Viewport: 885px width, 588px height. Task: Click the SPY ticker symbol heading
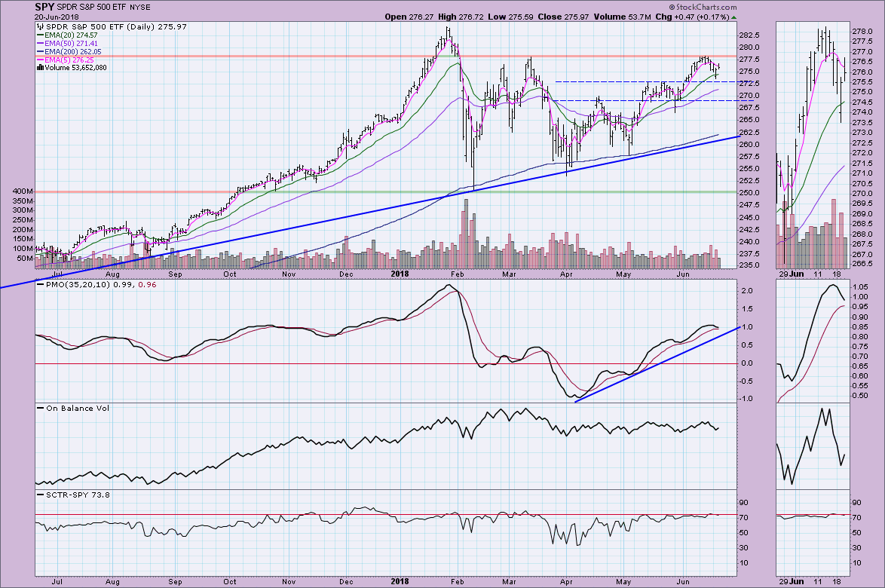coord(44,7)
